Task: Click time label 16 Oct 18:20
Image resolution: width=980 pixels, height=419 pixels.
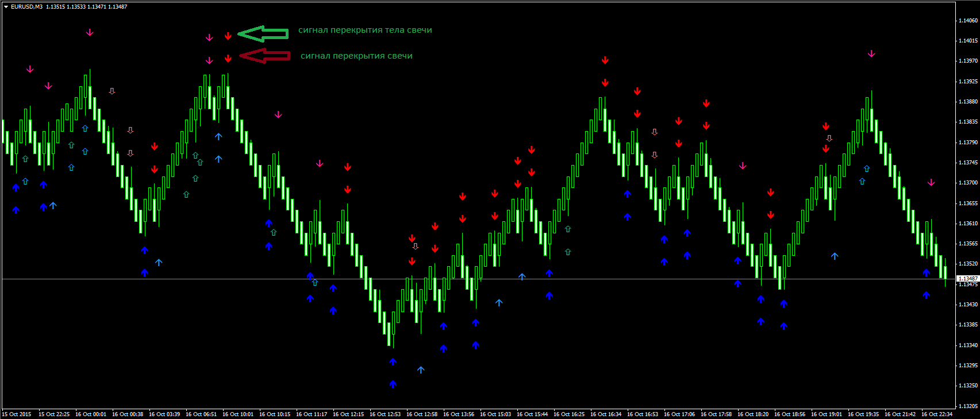Action: tap(753, 414)
